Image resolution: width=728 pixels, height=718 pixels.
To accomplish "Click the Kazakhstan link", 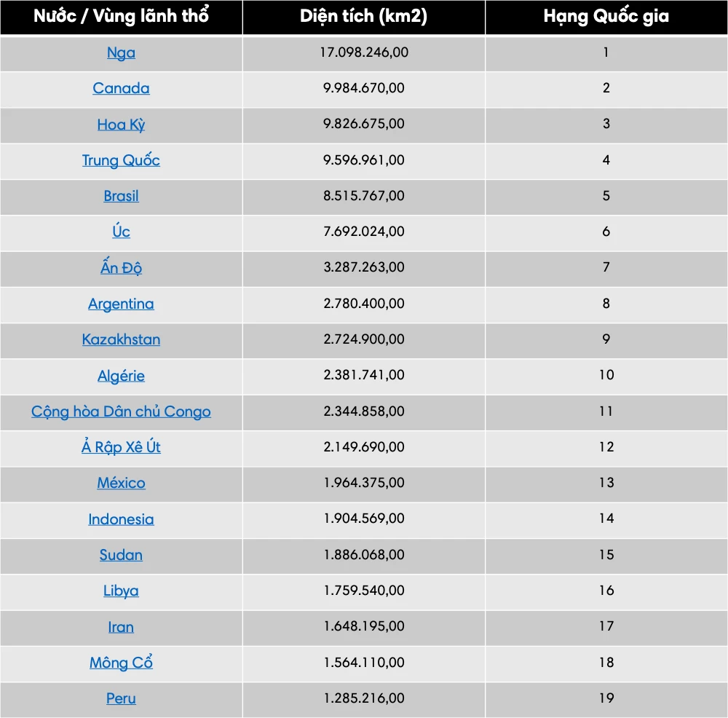I will pos(121,339).
